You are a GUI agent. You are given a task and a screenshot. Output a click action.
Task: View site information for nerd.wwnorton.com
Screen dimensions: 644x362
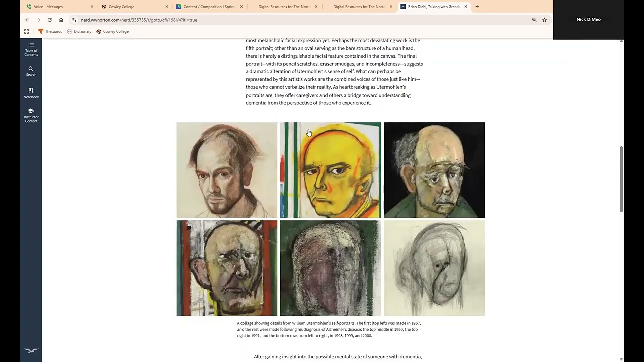[x=74, y=20]
